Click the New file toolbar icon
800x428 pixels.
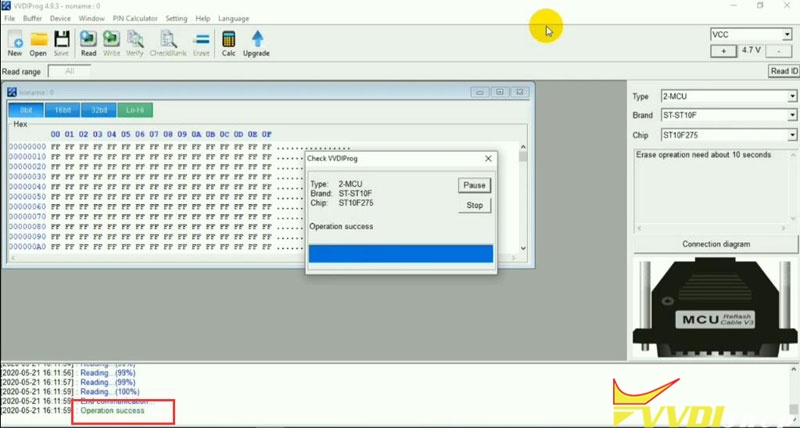[x=15, y=43]
